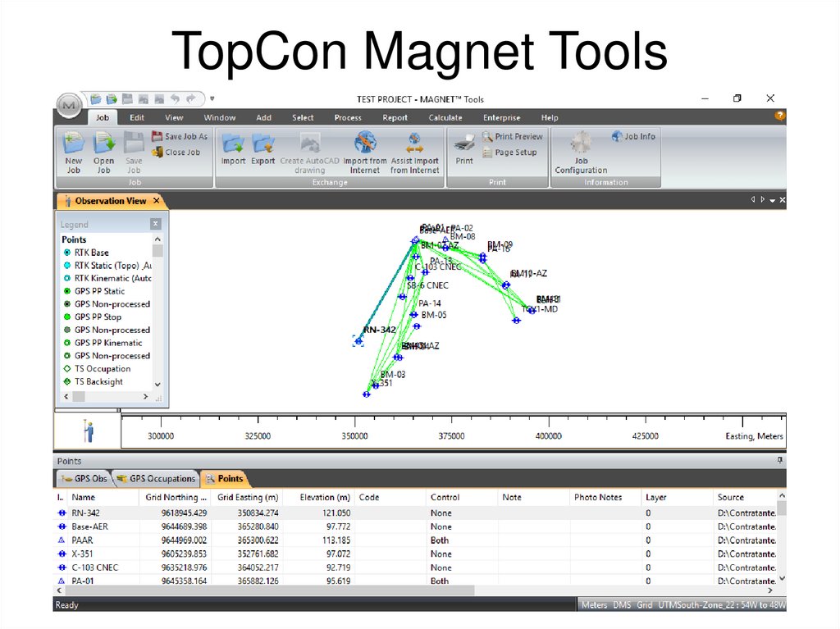Screen dimensions: 840x629
Task: Switch to the GPS Occupations tab
Action: (x=157, y=478)
